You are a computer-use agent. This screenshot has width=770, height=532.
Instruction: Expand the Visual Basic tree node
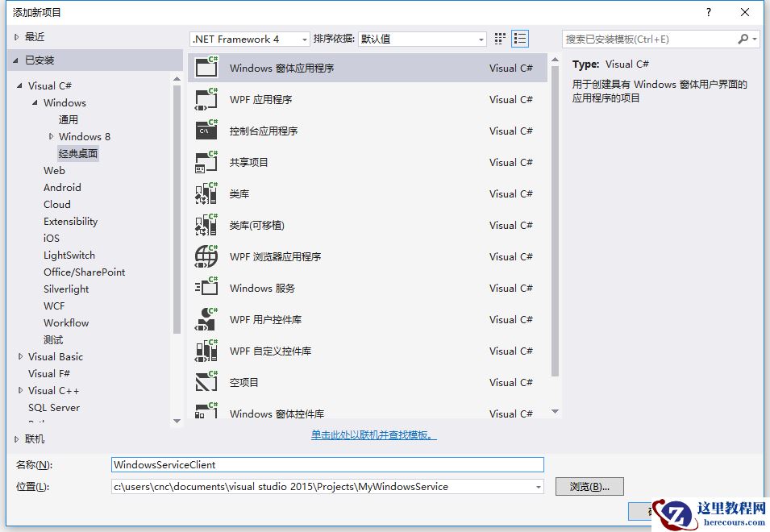tap(20, 357)
